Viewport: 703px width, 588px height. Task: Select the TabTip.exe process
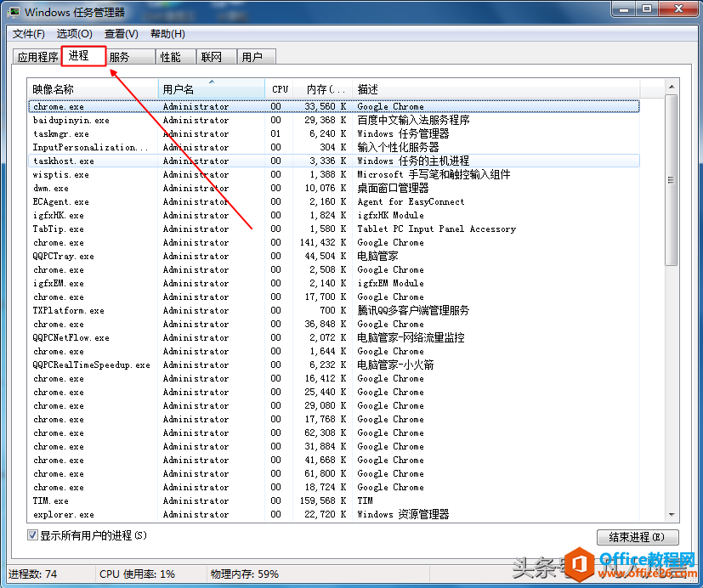[x=333, y=229]
